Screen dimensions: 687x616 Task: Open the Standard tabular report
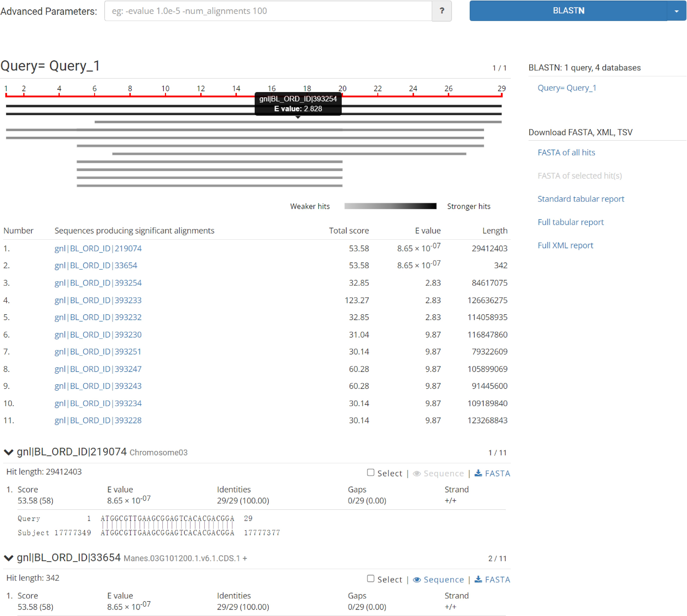581,199
